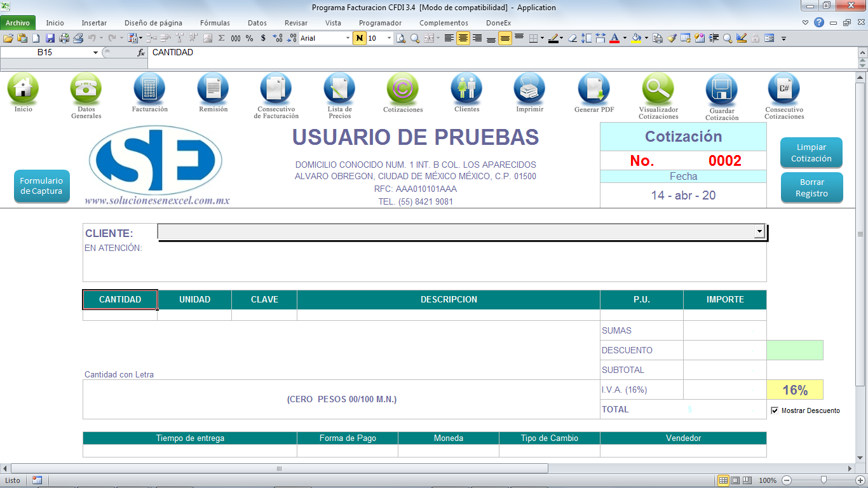Viewport: 868px width, 488px height.
Task: Click the green discount cell
Action: tap(795, 350)
